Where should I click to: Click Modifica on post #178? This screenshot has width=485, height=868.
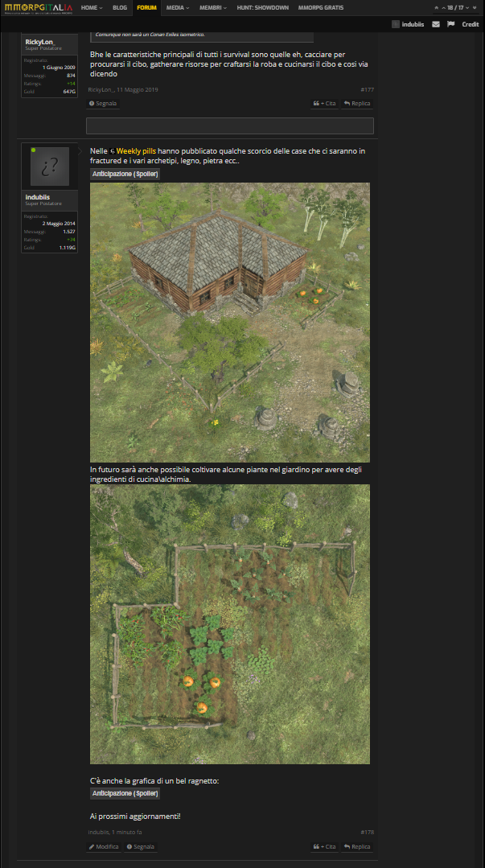(104, 846)
